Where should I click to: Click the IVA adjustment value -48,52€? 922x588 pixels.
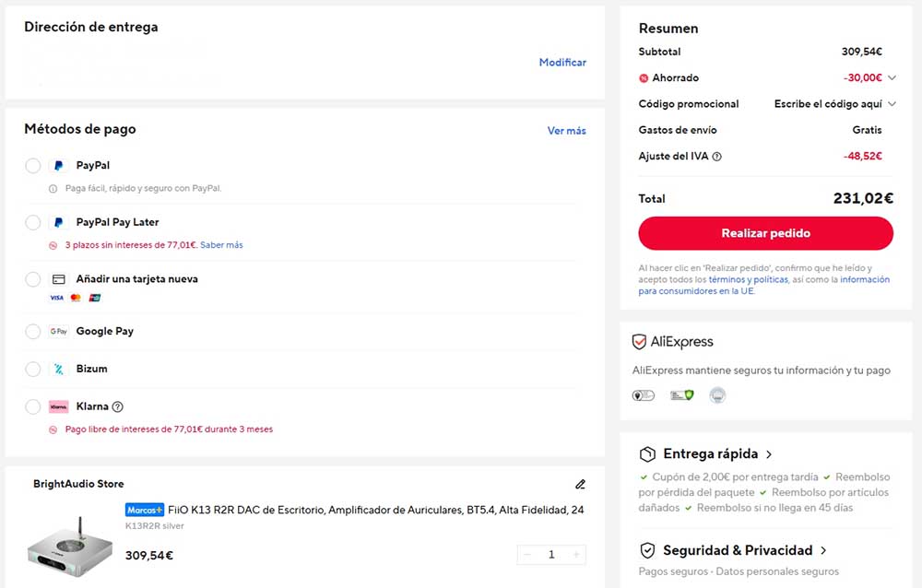[x=863, y=157]
